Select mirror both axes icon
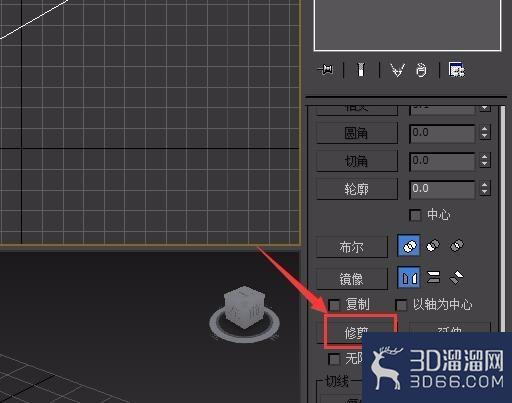 point(457,277)
